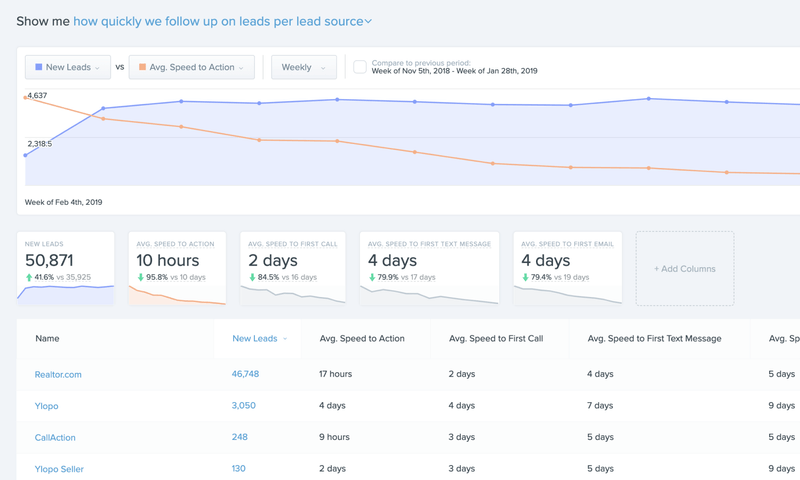The image size is (800, 480).
Task: Open the report selector 'how quickly we follow up on leads per lead source'
Action: 222,21
